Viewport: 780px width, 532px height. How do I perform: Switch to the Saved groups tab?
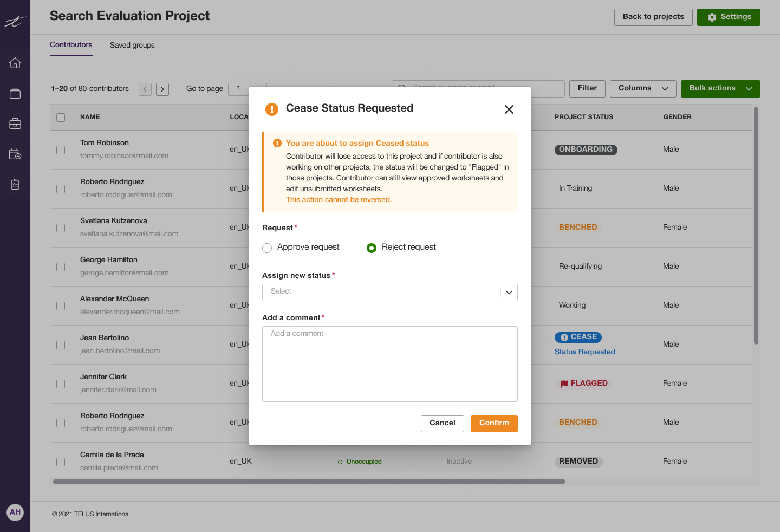[x=132, y=45]
